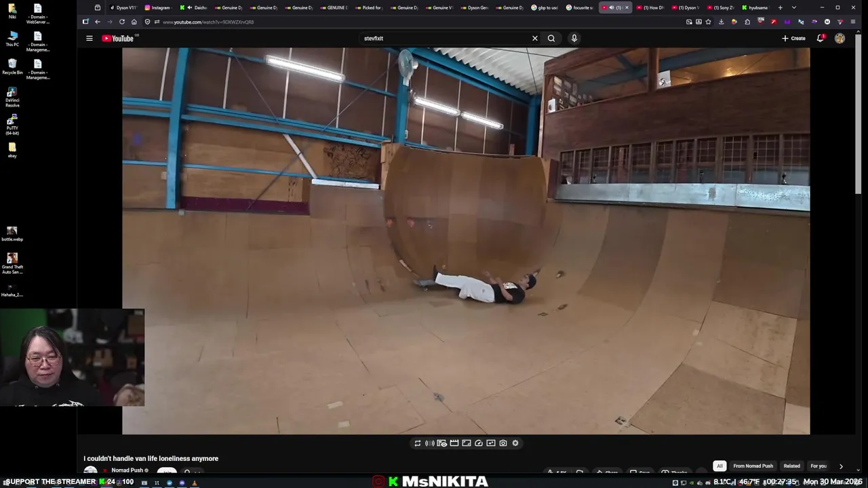Click the video filters eye-card icon

[x=442, y=443]
